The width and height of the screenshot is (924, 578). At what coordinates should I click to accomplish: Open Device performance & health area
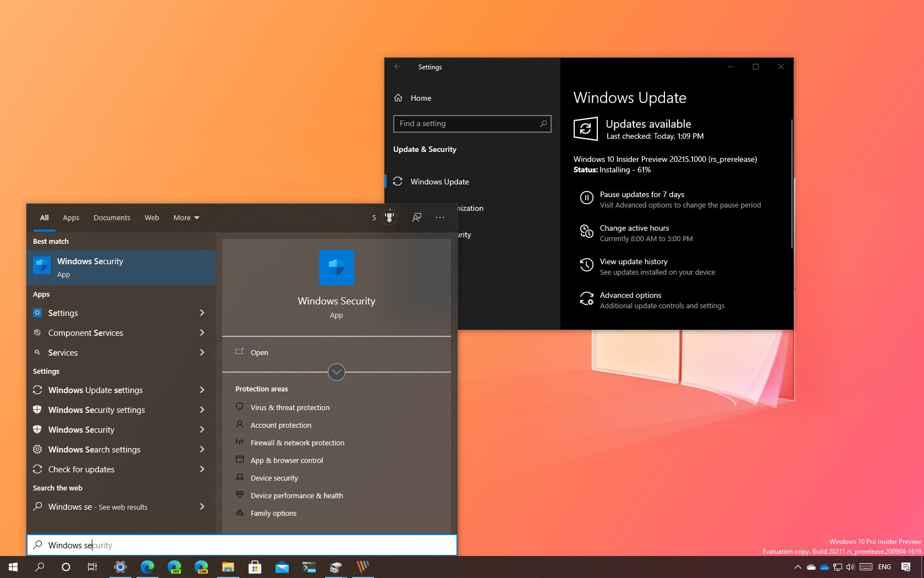click(x=297, y=495)
